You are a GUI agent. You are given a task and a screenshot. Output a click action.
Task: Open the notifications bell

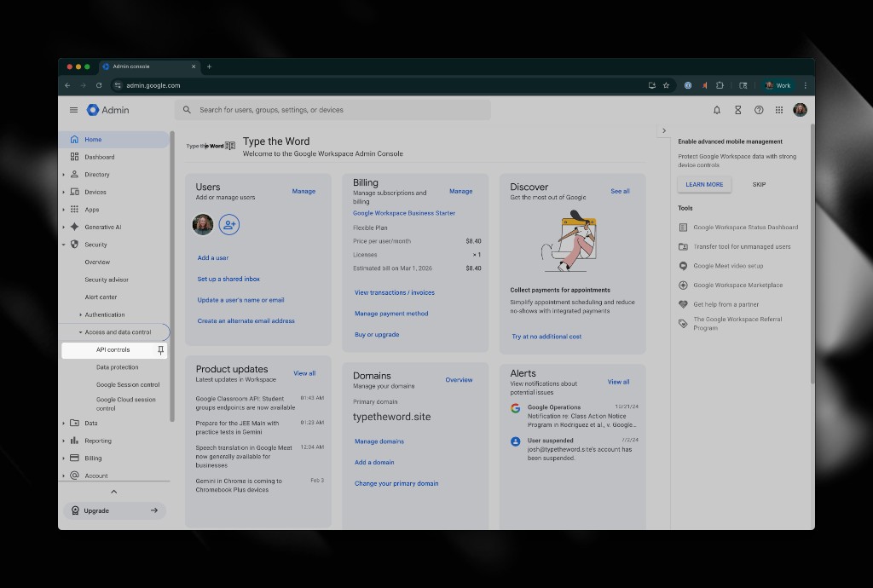click(716, 110)
